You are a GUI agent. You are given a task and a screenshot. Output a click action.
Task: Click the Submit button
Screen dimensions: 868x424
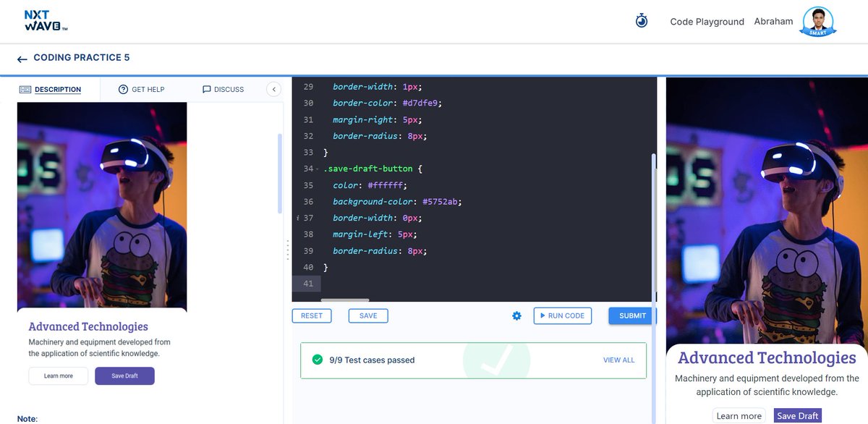[631, 315]
